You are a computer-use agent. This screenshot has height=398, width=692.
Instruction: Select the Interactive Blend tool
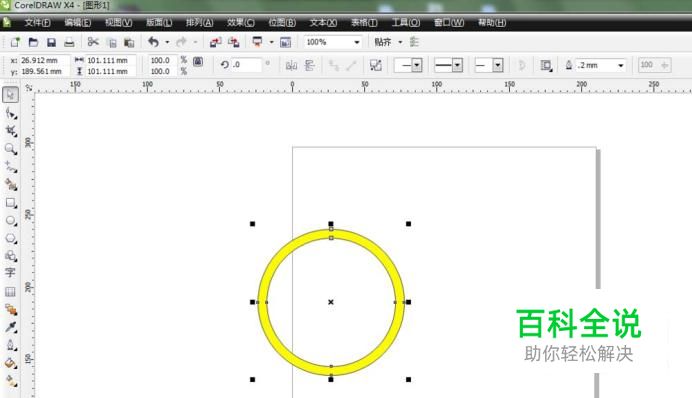(x=11, y=309)
